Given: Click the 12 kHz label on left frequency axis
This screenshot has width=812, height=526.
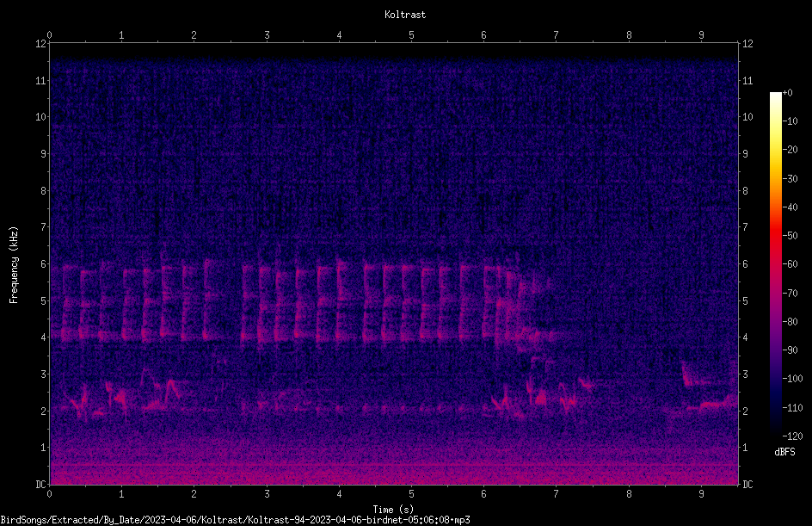Looking at the screenshot, I should [40, 44].
